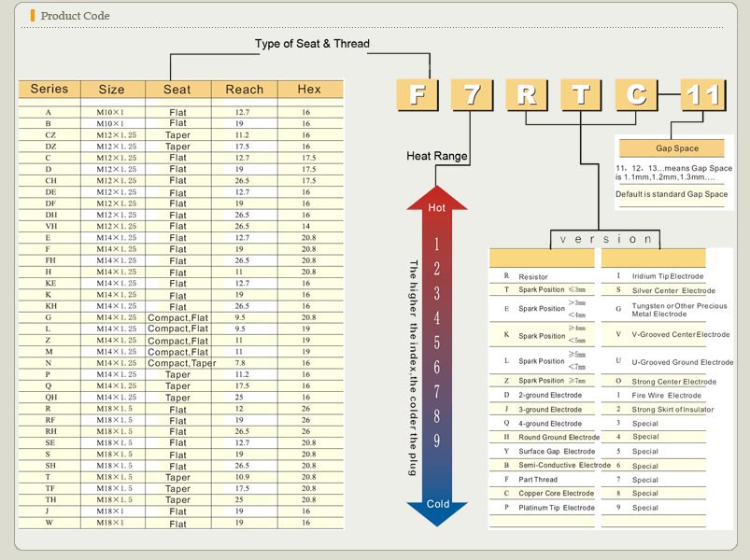750x560 pixels.
Task: Click the 'Surface Gap Electrode' entry
Action: [557, 451]
